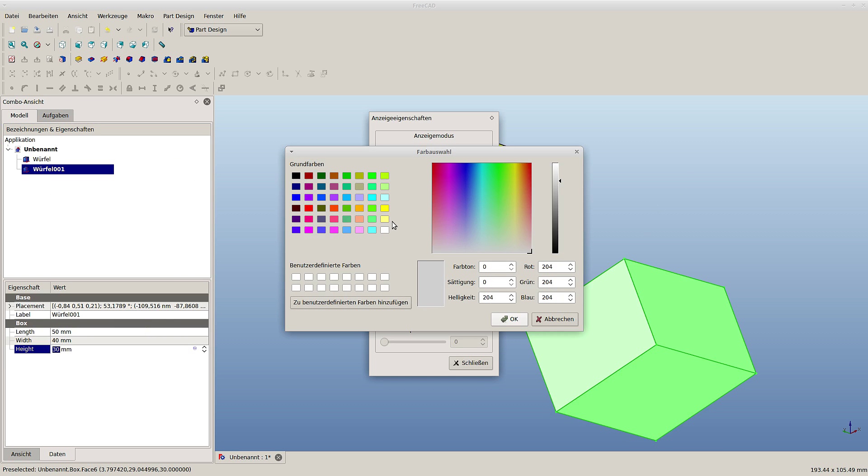The width and height of the screenshot is (868, 476).
Task: Switch to isometric view icon
Action: tap(62, 45)
